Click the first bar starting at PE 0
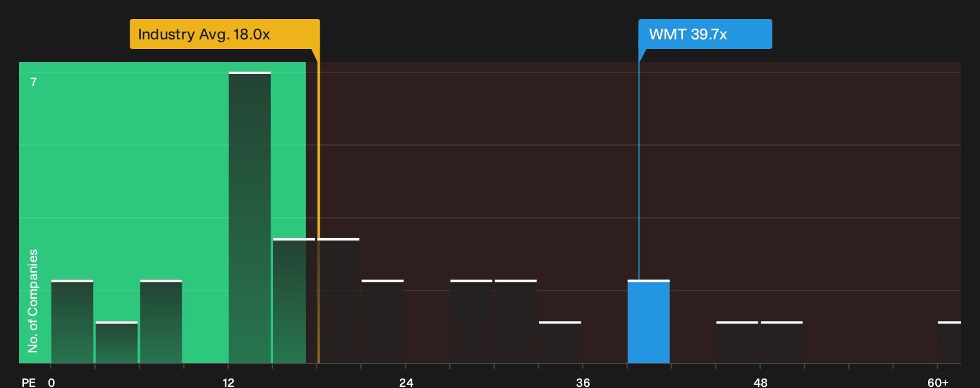Viewport: 980px width, 388px height. [72, 322]
